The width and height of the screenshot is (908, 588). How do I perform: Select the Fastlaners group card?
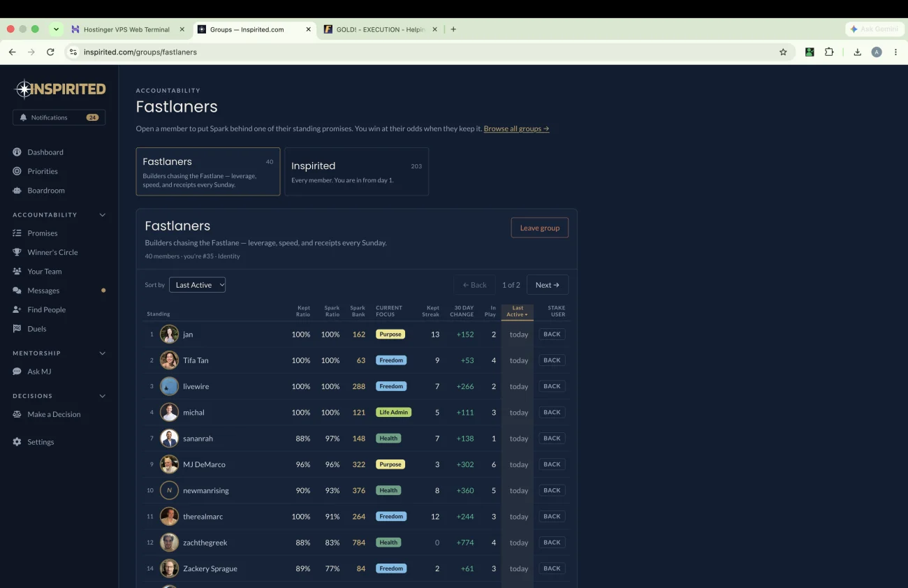[x=208, y=171]
